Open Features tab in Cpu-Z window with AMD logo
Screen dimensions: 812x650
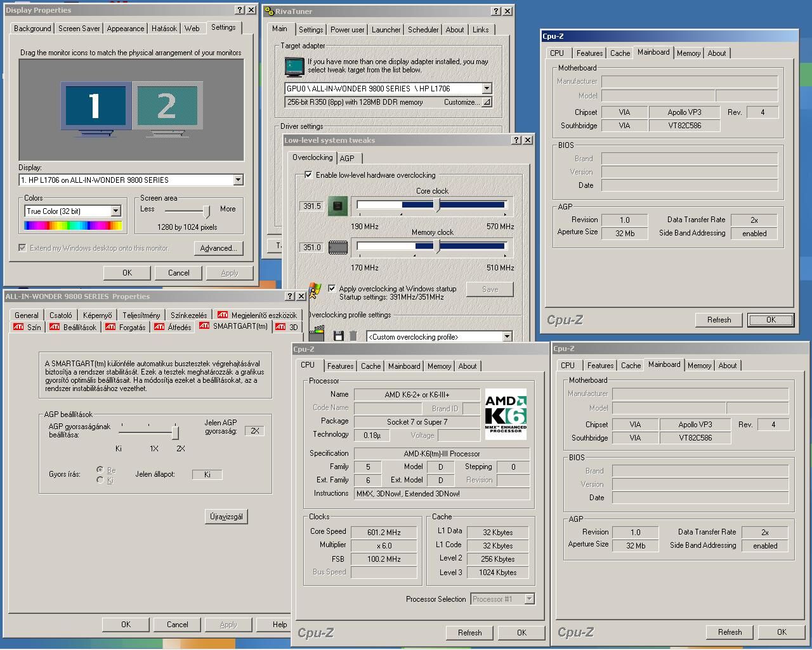(x=340, y=366)
